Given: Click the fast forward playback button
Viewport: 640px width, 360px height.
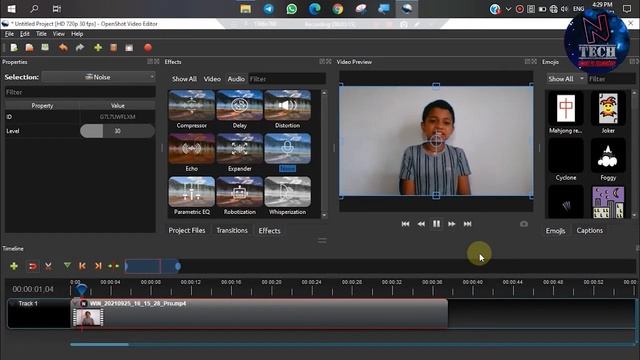Looking at the screenshot, I should tap(452, 224).
